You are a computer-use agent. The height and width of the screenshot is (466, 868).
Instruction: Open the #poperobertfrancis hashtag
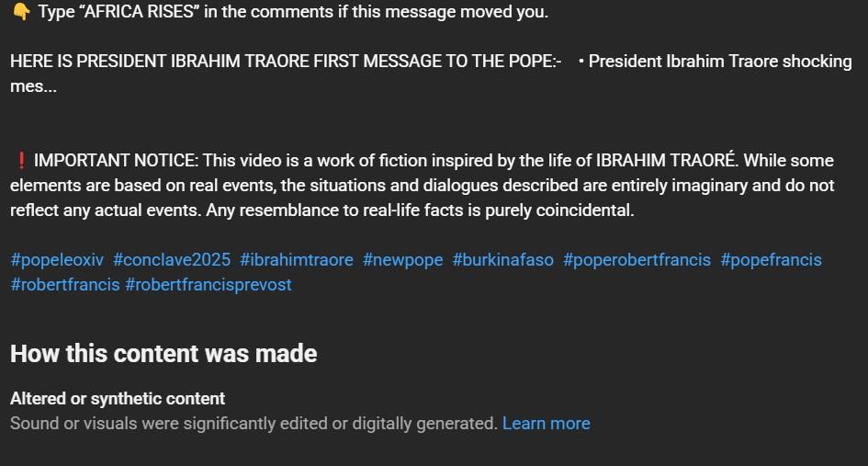tap(637, 260)
